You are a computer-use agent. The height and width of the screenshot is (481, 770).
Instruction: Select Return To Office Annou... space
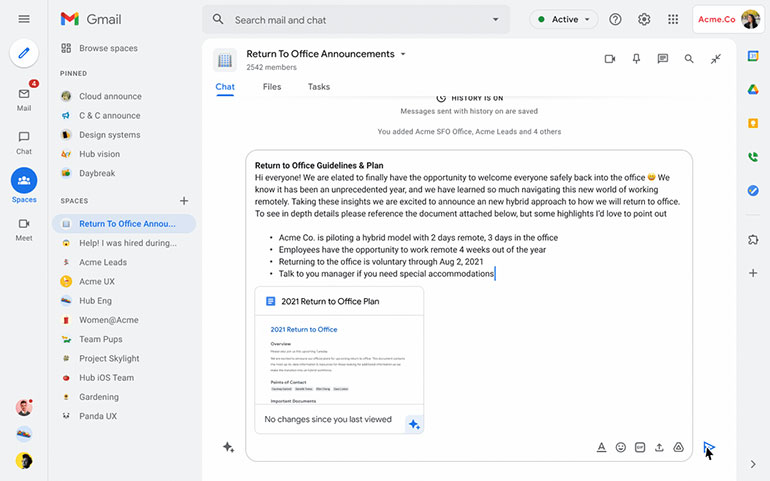(x=124, y=224)
